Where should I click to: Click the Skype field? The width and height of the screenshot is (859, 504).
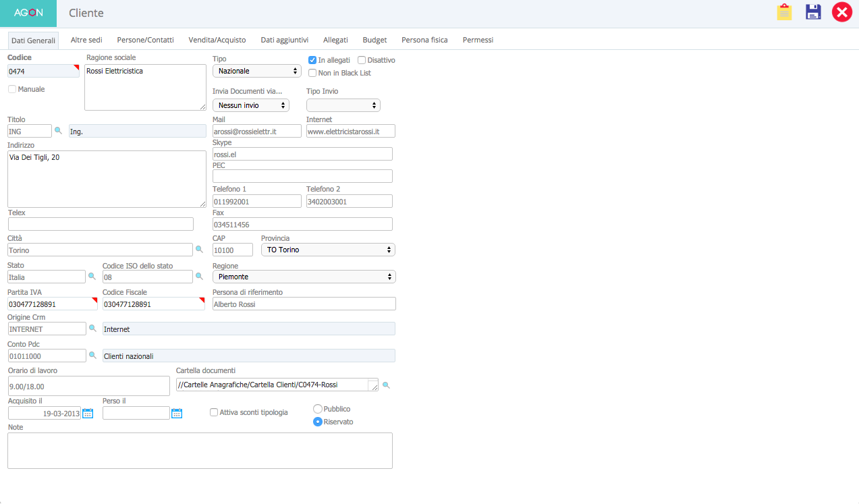(302, 154)
